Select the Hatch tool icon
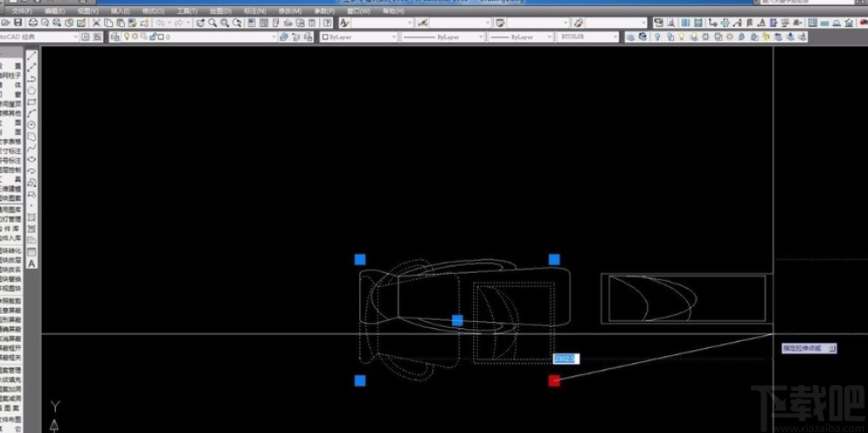The height and width of the screenshot is (433, 868). point(32,217)
